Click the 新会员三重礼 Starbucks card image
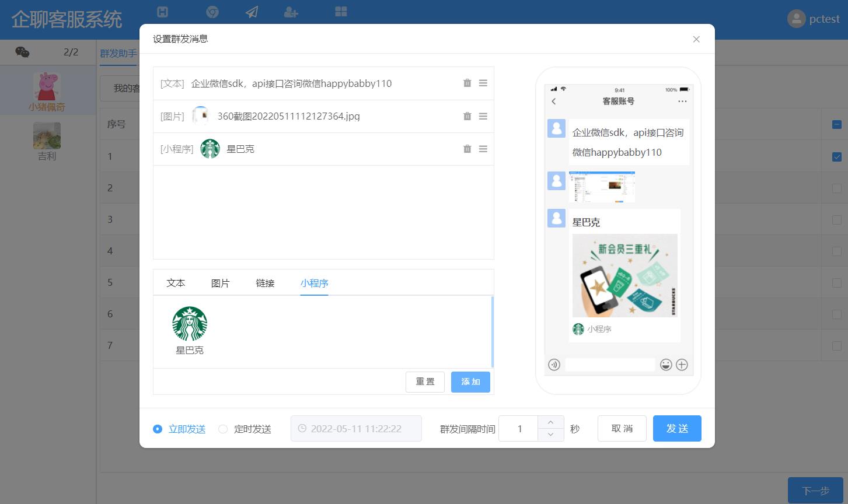This screenshot has width=848, height=504. point(625,276)
